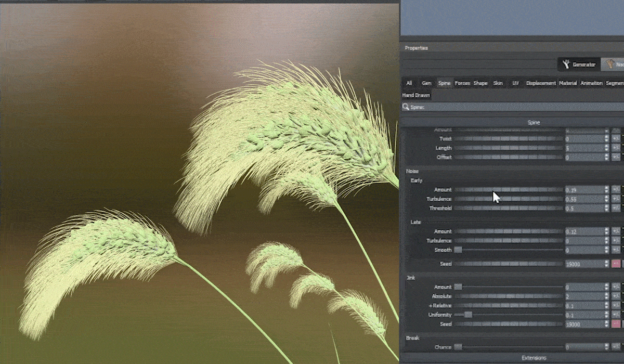624x364 pixels.
Task: Click the pink randomize button beside Jink Seed
Action: point(616,324)
